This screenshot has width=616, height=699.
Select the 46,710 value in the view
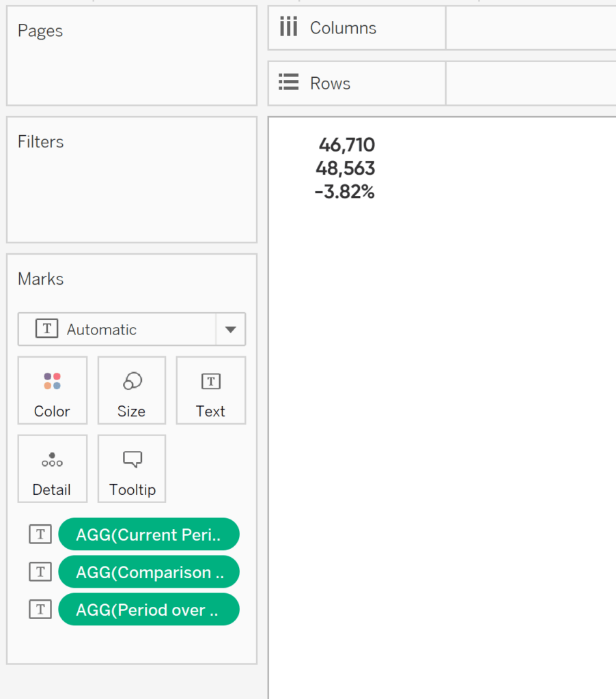pyautogui.click(x=347, y=145)
